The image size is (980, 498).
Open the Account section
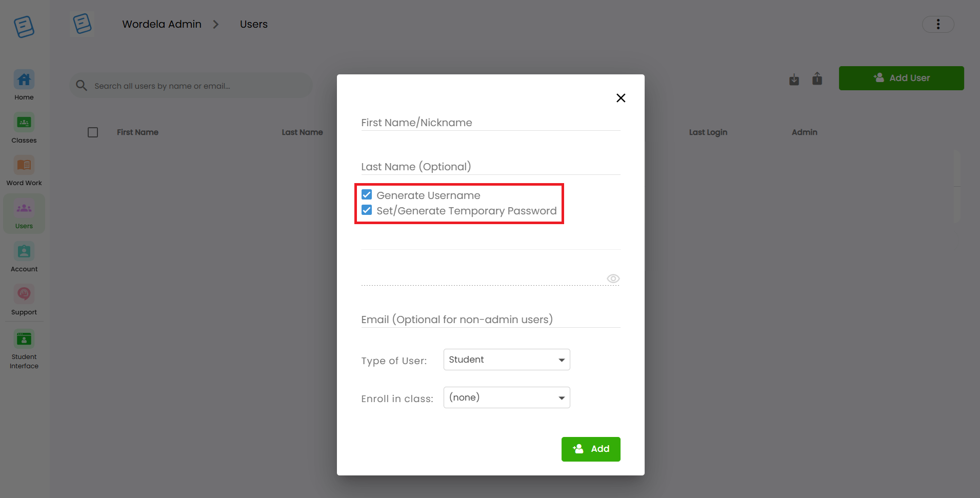[x=24, y=257]
